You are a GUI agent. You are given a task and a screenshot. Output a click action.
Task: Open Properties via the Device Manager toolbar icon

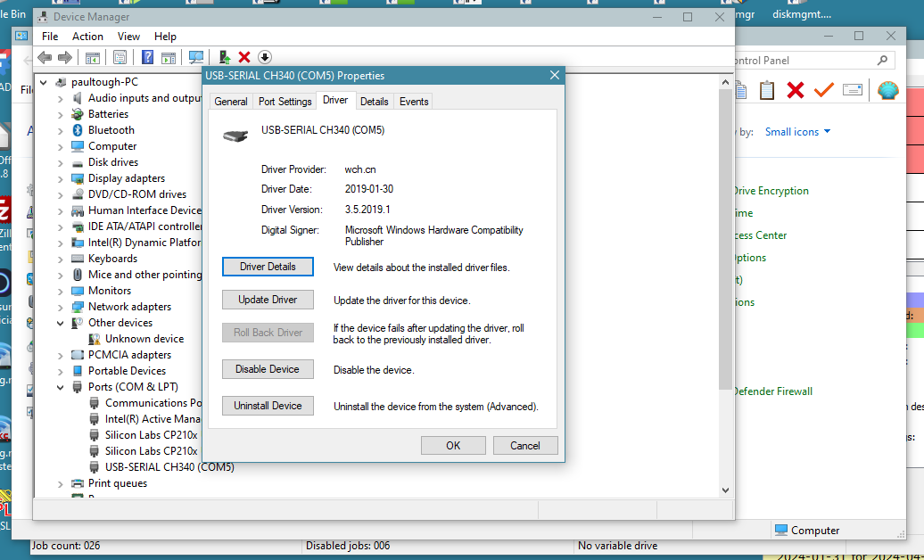(x=120, y=57)
